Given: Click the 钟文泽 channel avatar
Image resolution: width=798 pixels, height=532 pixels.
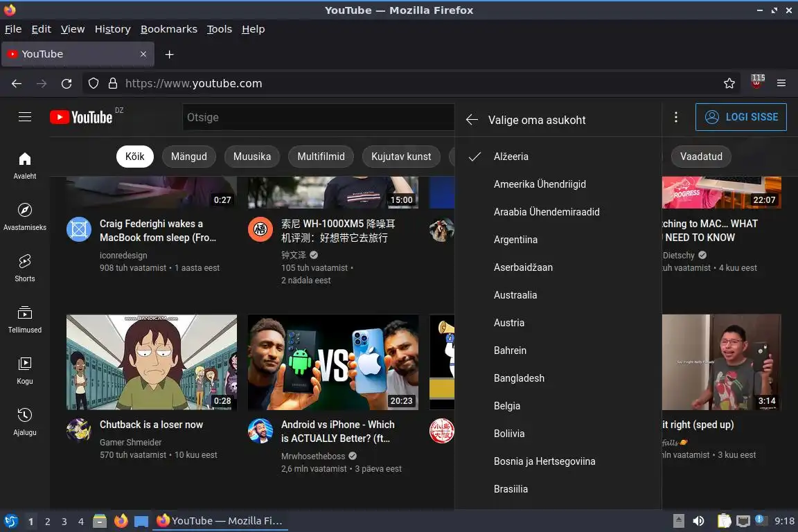Looking at the screenshot, I should click(260, 229).
